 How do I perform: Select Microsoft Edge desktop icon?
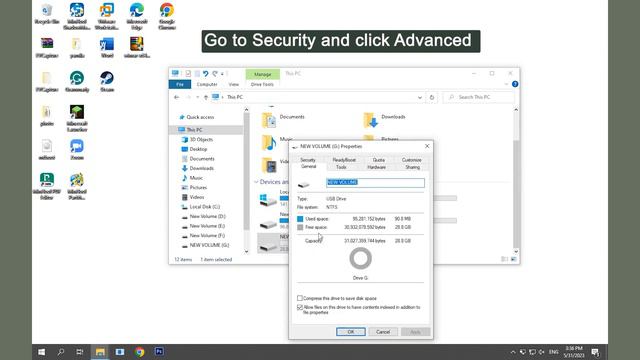(137, 17)
